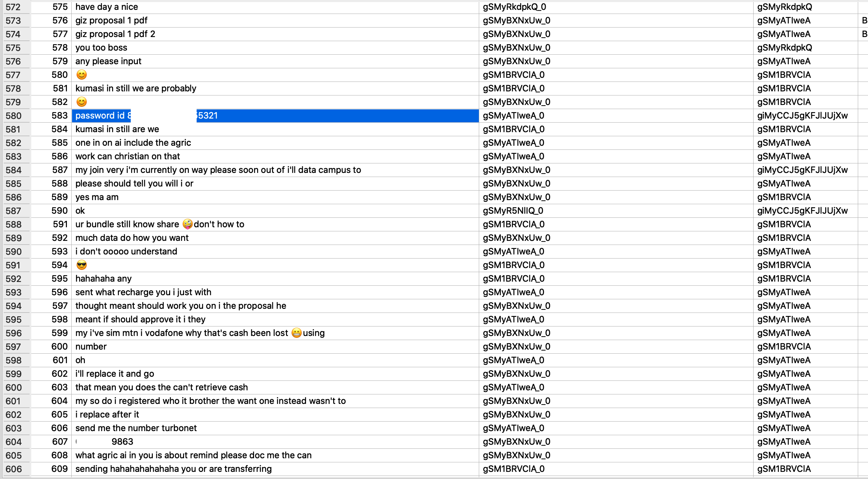This screenshot has width=868, height=479.
Task: Select index cell '600'
Action: point(51,347)
